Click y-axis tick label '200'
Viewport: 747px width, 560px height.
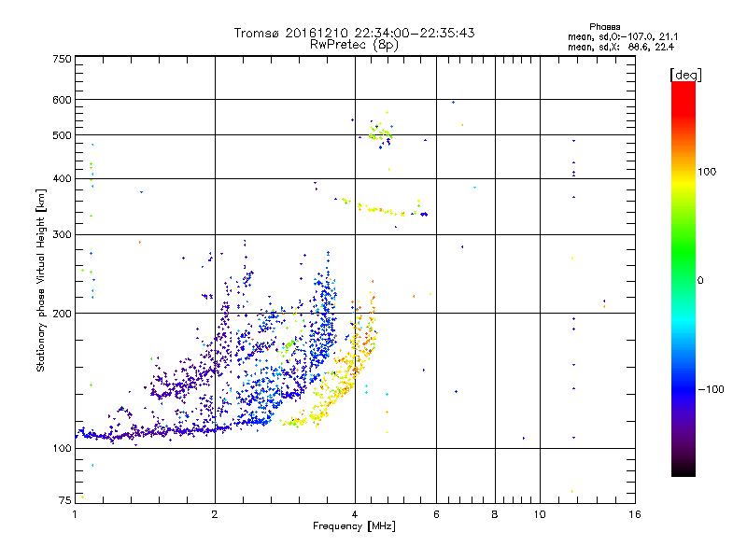click(63, 314)
